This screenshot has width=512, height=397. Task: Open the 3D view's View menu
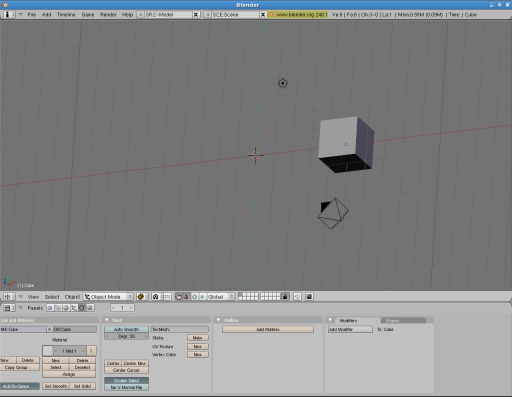tap(33, 297)
